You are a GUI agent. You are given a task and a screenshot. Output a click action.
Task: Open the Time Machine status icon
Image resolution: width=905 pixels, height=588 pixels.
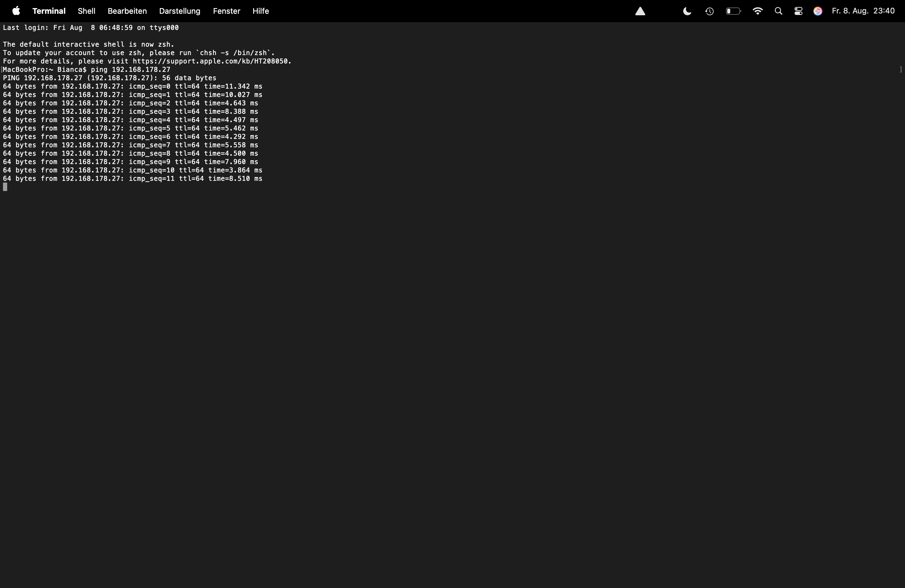[x=709, y=11]
